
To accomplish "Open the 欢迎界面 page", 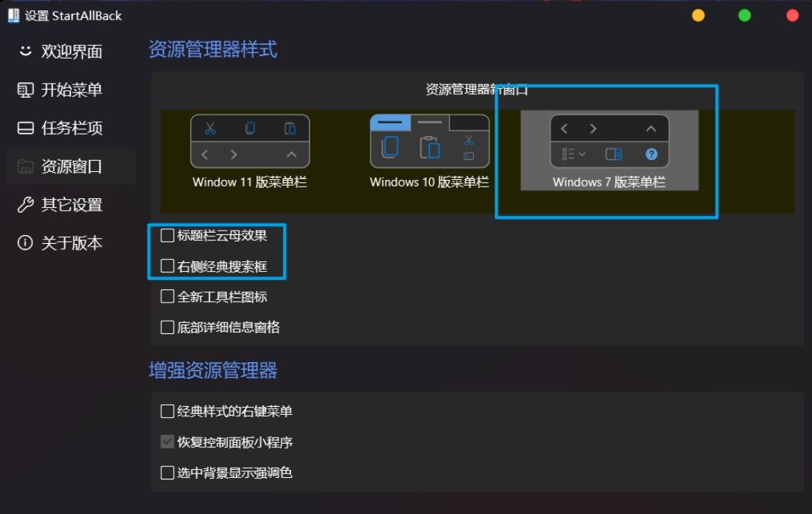I will click(72, 51).
